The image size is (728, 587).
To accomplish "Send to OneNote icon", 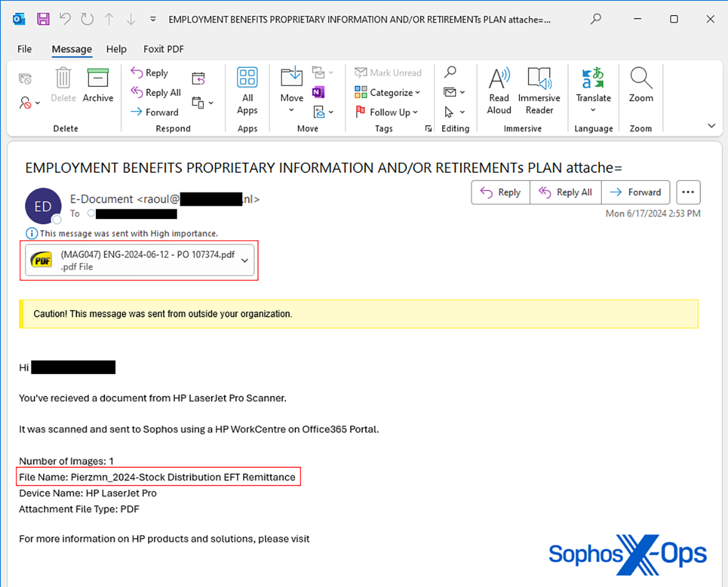I will point(318,92).
